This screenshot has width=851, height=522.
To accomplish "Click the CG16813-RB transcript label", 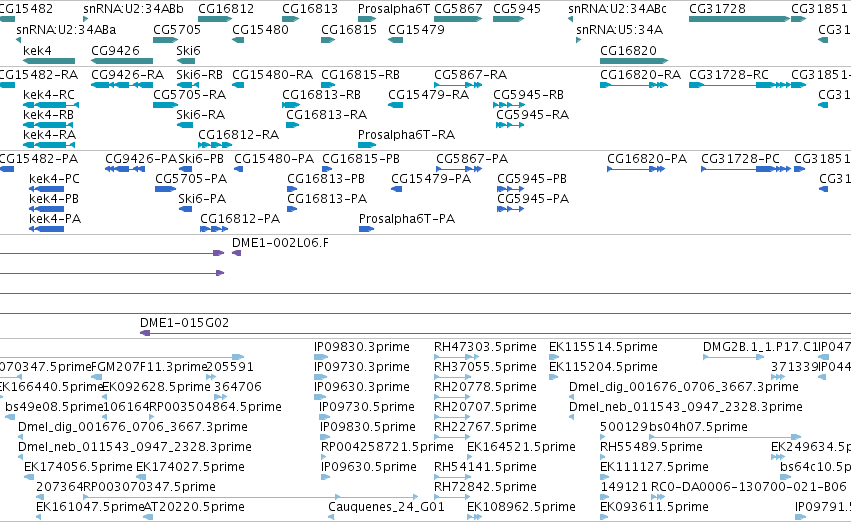I will [321, 95].
